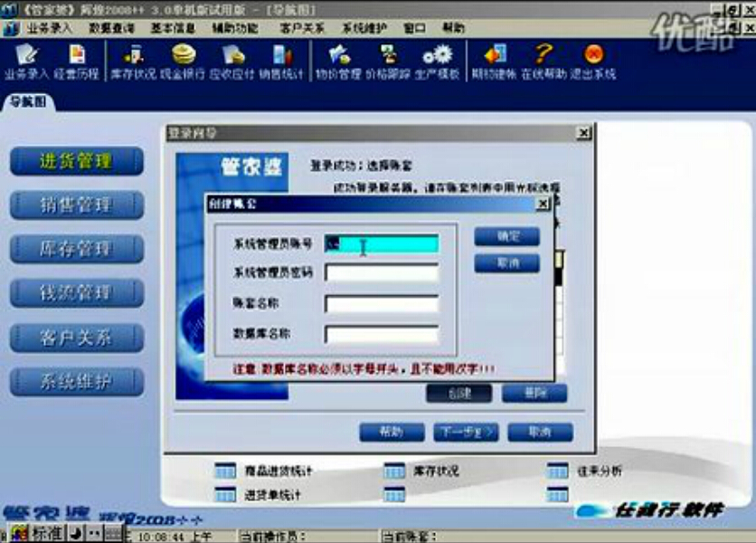This screenshot has height=543, width=756.
Task: Click the 帮助 button in login wizard
Action: click(392, 432)
